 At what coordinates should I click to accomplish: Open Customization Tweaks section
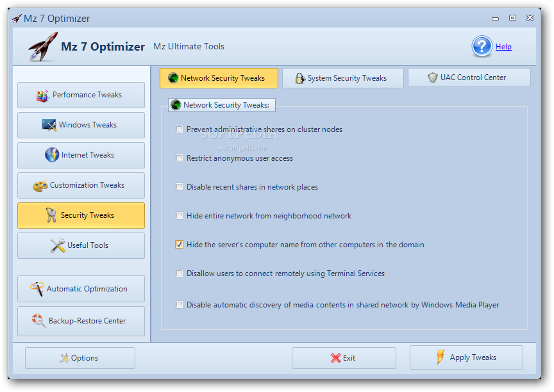(x=81, y=185)
